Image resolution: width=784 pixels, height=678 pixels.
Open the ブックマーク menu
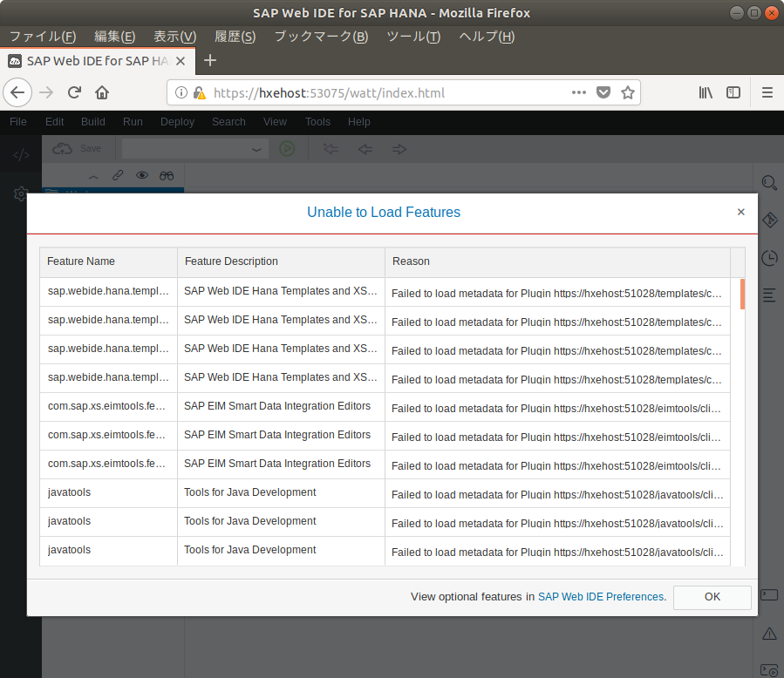pos(321,37)
